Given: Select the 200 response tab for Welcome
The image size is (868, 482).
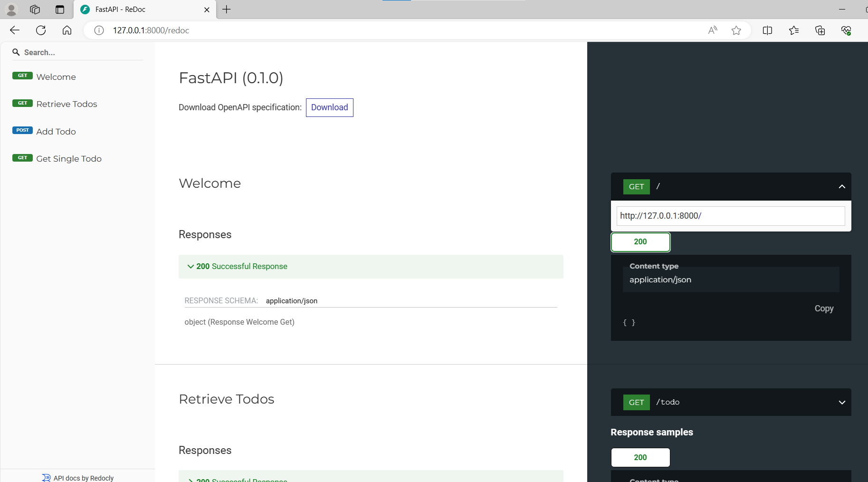Looking at the screenshot, I should pos(640,242).
